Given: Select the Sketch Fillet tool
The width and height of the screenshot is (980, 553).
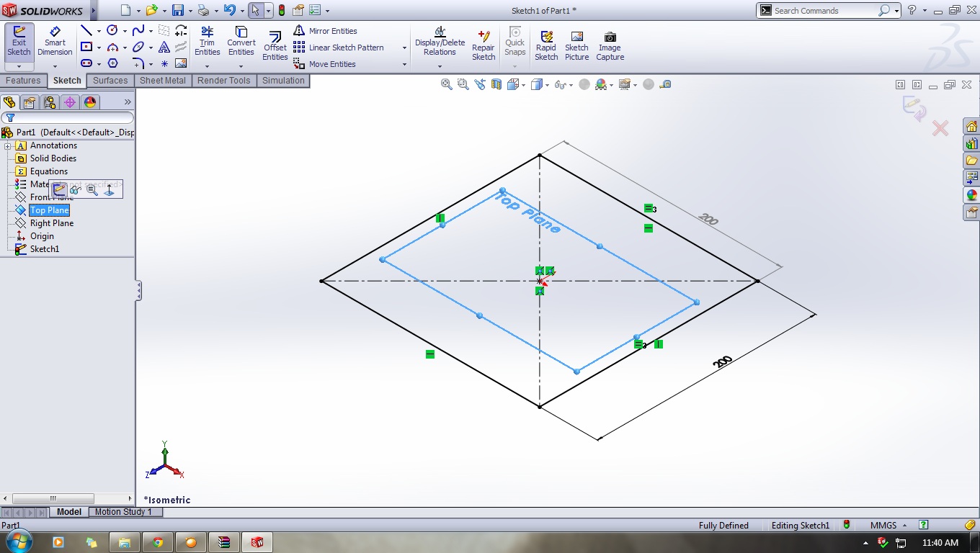Looking at the screenshot, I should (138, 63).
